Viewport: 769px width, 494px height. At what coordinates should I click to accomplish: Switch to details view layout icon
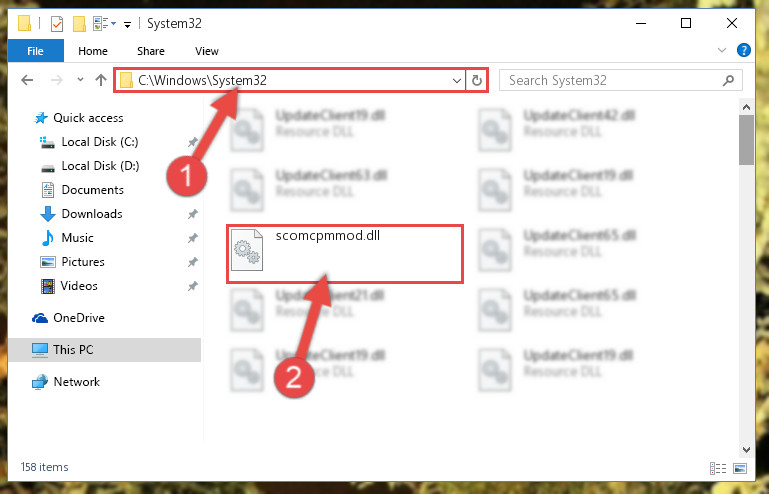pyautogui.click(x=718, y=468)
